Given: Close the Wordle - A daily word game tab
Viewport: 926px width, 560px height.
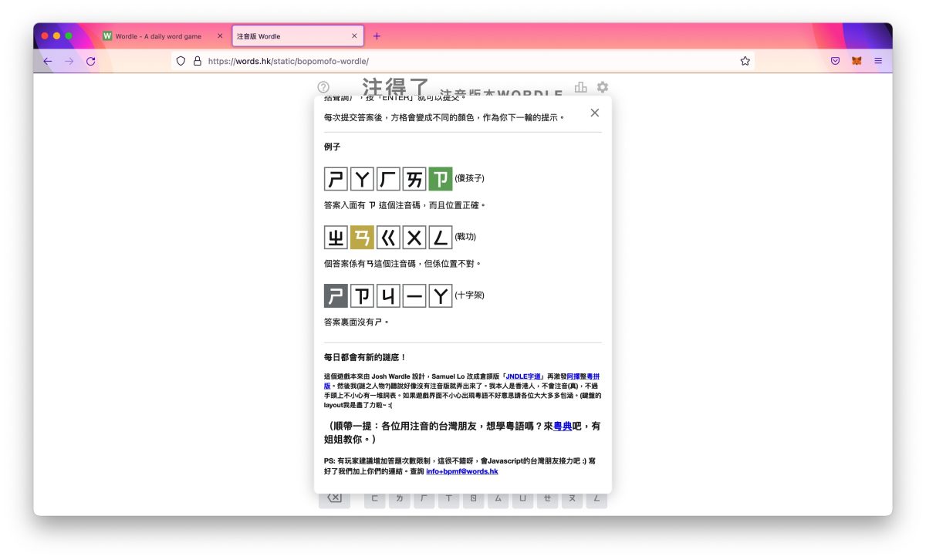Looking at the screenshot, I should pyautogui.click(x=220, y=36).
